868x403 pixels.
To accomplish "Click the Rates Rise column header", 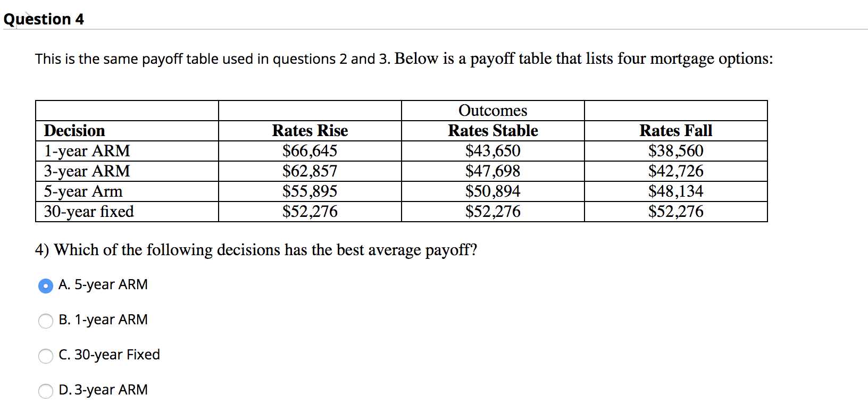I will pyautogui.click(x=310, y=130).
